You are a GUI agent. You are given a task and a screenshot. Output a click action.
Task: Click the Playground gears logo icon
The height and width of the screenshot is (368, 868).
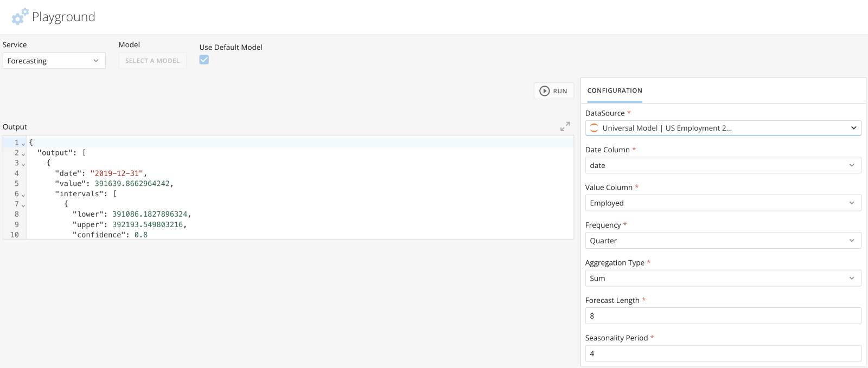pyautogui.click(x=20, y=17)
